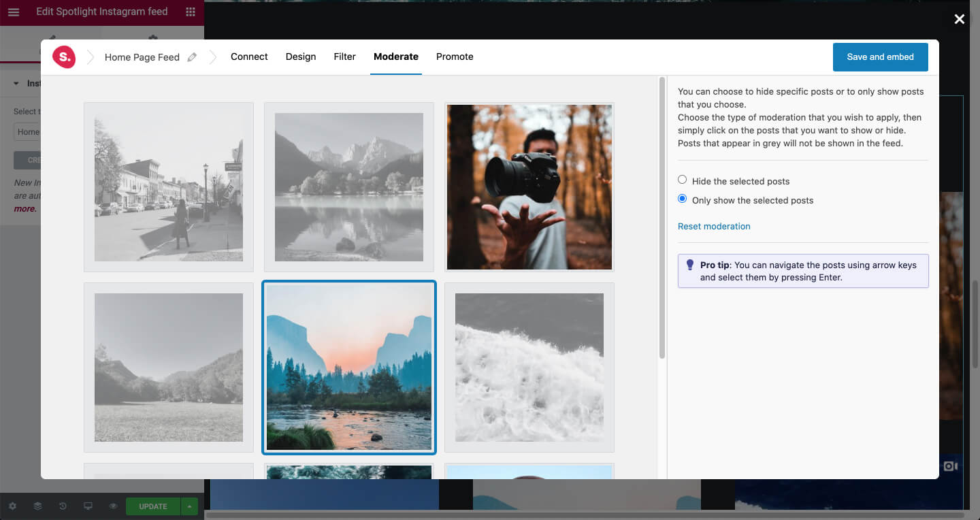980x520 pixels.
Task: Open the Navigator layers icon
Action: point(37,506)
